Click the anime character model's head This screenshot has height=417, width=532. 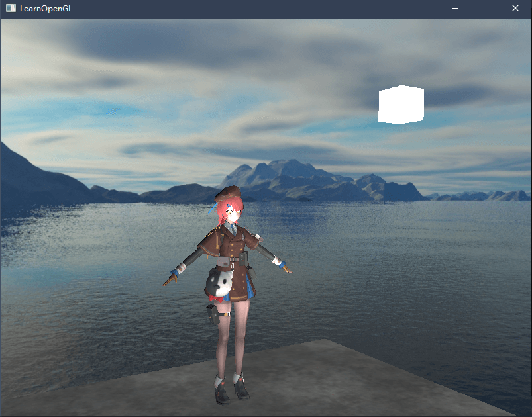click(230, 205)
